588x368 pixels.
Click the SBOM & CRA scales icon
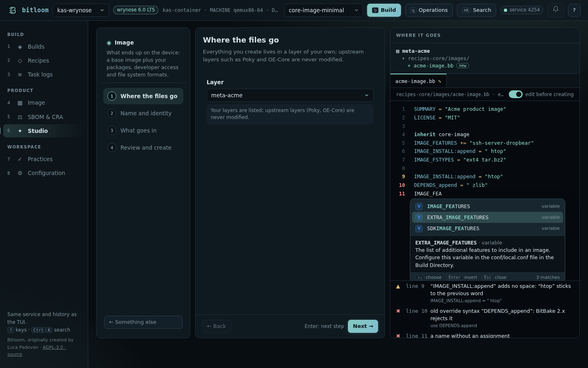coord(20,117)
